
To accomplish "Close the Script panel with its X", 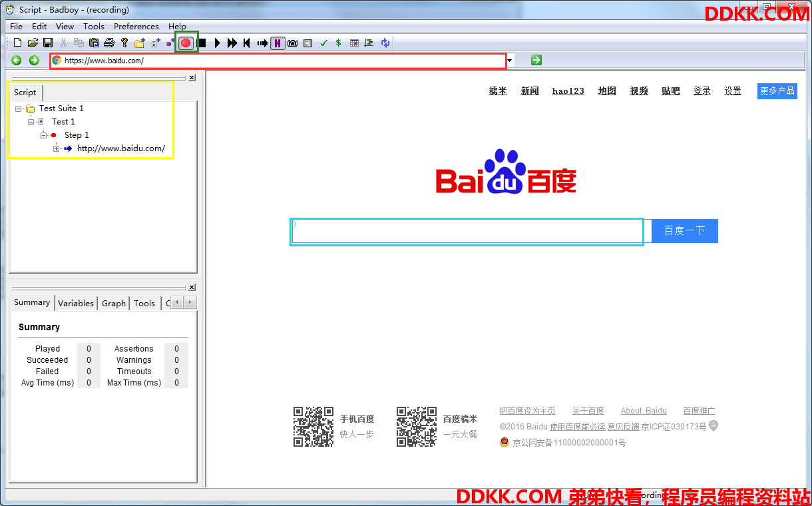I will [x=192, y=78].
